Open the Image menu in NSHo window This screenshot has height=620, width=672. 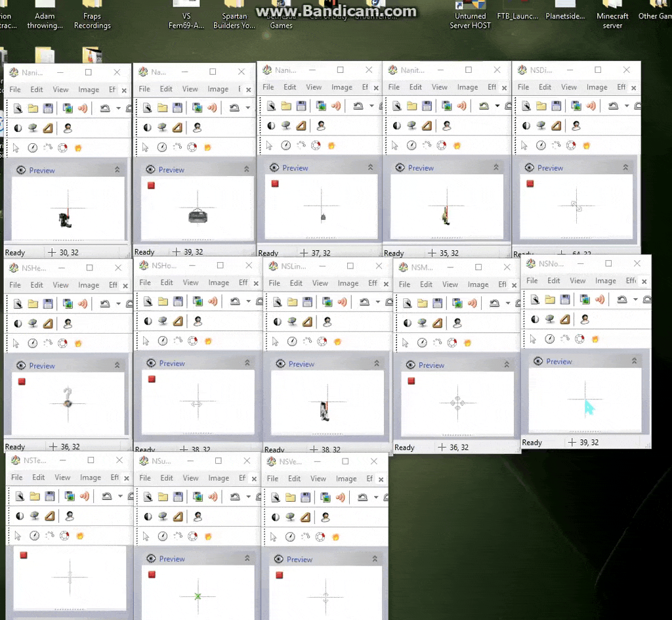(x=219, y=282)
